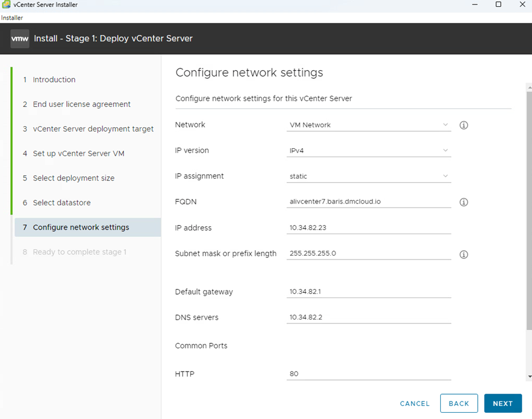This screenshot has height=419, width=532.
Task: Open the Network dropdown showing VM Network
Action: (x=369, y=125)
